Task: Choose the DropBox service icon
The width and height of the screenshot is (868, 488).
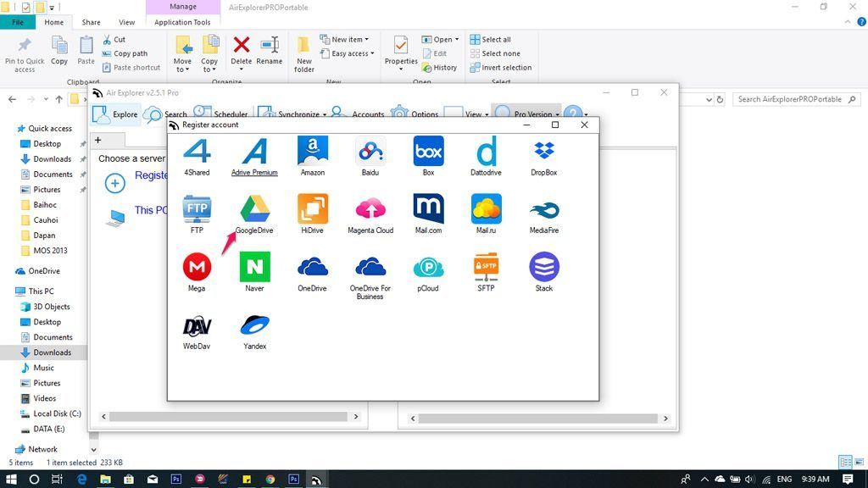Action: (x=543, y=152)
